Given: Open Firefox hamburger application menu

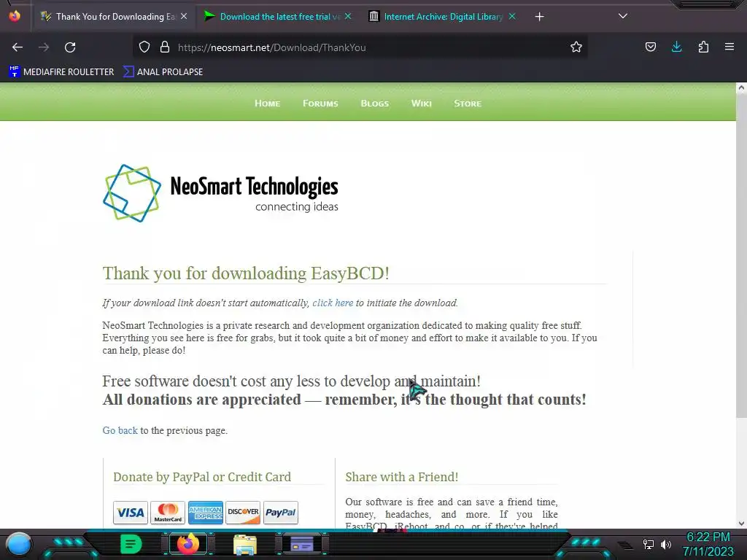Looking at the screenshot, I should [x=729, y=47].
